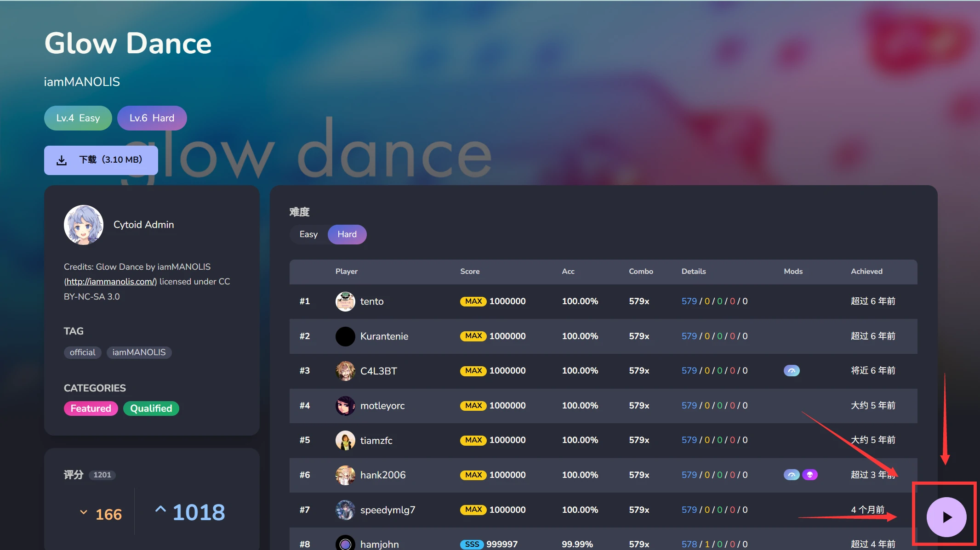980x550 pixels.
Task: Click the purple mod icon in hank2006's row
Action: click(810, 475)
